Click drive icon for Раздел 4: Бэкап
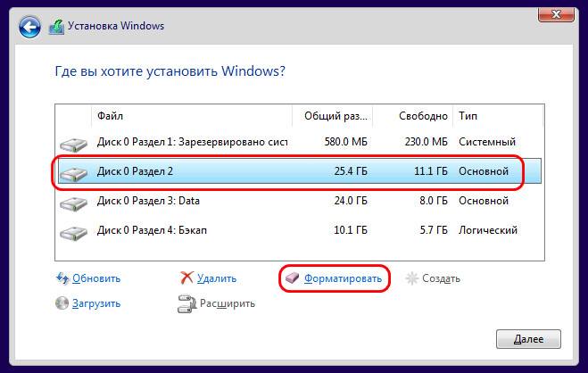Viewport: 588px width, 373px height. click(x=73, y=232)
